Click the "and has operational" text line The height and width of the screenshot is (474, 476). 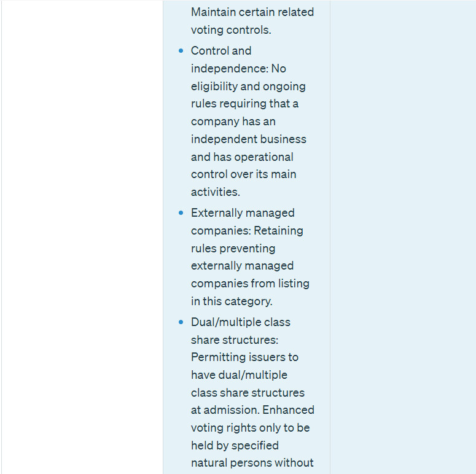242,157
